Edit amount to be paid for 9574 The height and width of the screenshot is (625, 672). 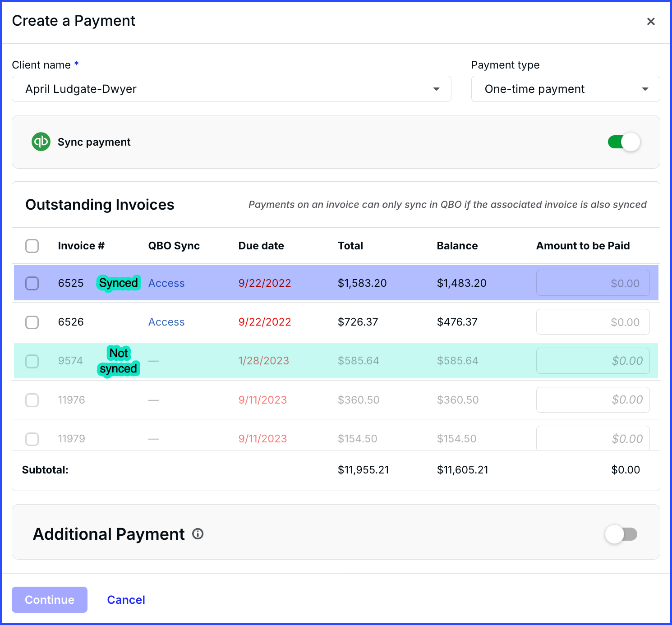593,361
